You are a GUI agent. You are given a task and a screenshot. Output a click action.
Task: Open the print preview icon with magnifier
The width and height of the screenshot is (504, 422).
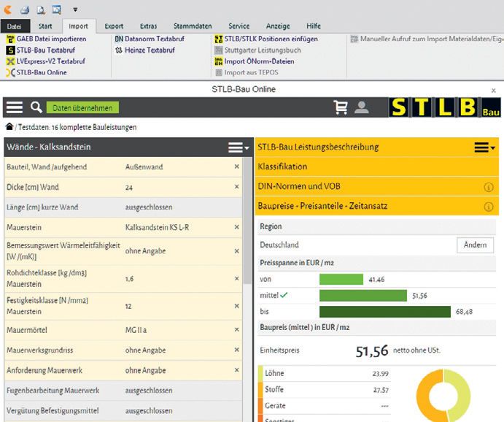click(41, 10)
